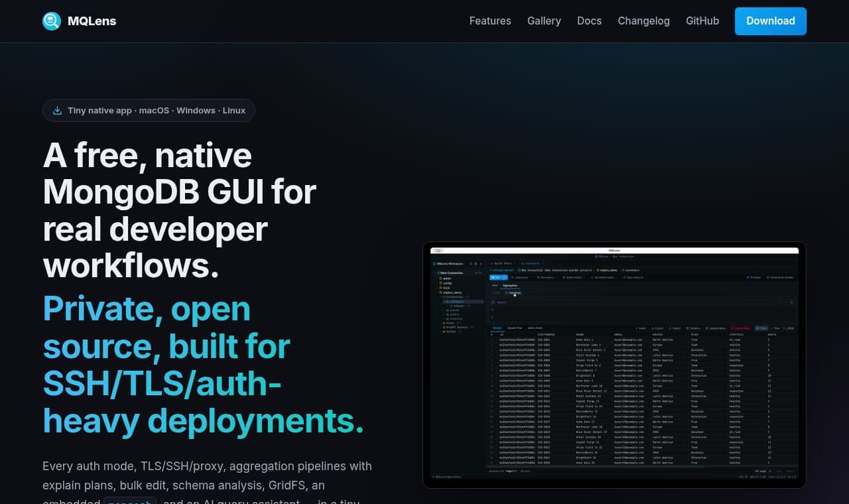Click 'Tiny native app · macOS · Windows · Linux' badge text

157,111
